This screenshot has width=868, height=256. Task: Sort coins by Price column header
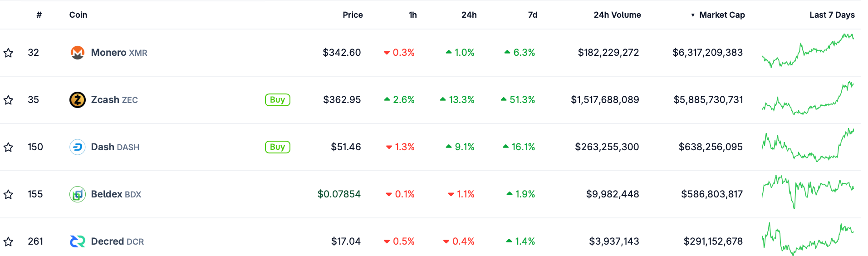click(353, 15)
